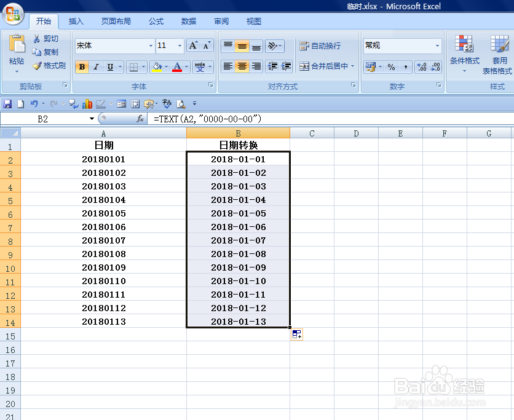Toggle Italic formatting
Viewport: 514px width, 420px height.
[x=96, y=67]
